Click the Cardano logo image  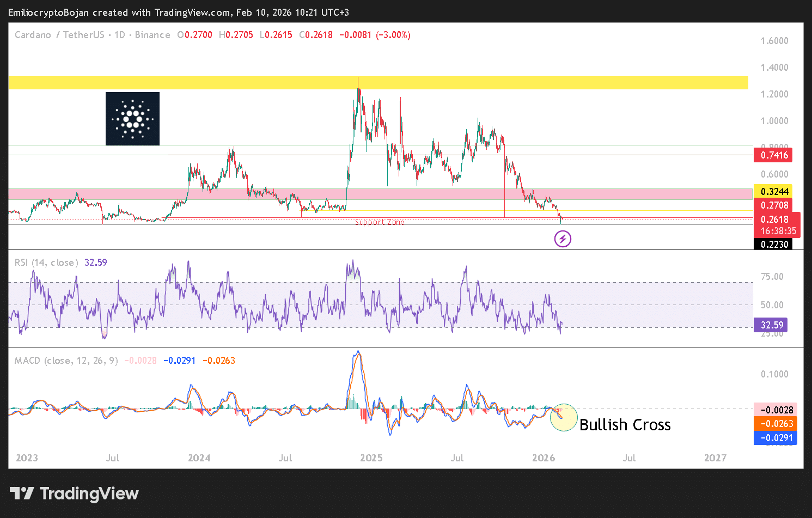coord(132,119)
